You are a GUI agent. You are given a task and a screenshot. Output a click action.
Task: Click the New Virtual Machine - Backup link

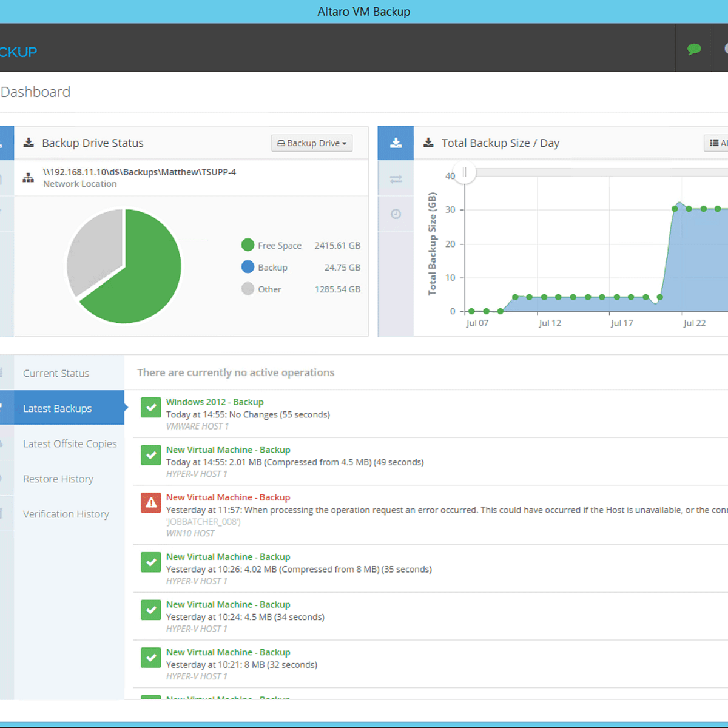pos(228,450)
